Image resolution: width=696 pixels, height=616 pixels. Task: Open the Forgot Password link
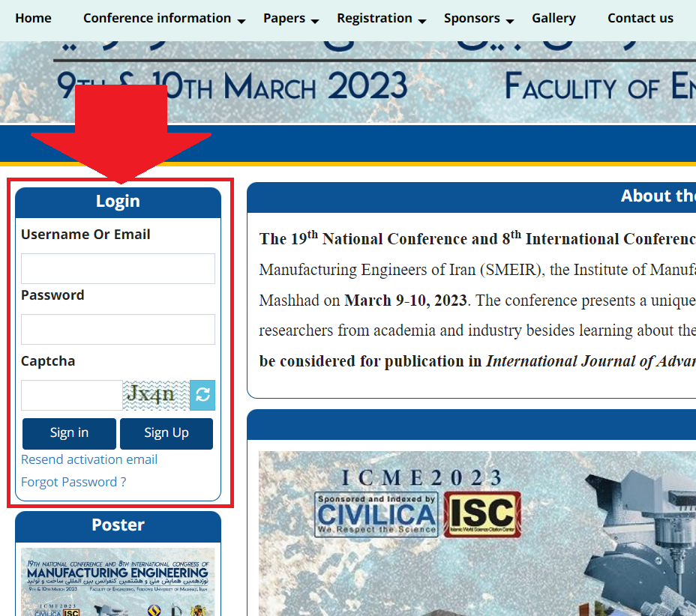point(73,482)
